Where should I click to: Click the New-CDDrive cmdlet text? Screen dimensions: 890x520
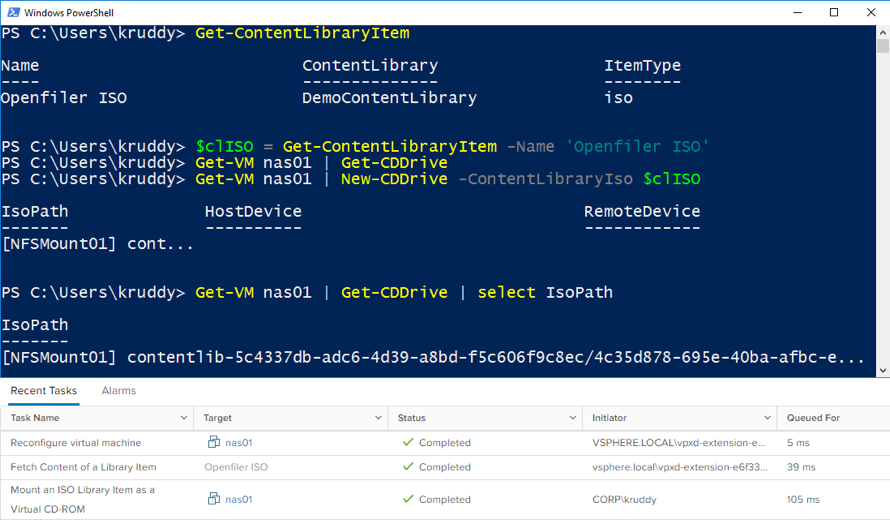point(394,179)
